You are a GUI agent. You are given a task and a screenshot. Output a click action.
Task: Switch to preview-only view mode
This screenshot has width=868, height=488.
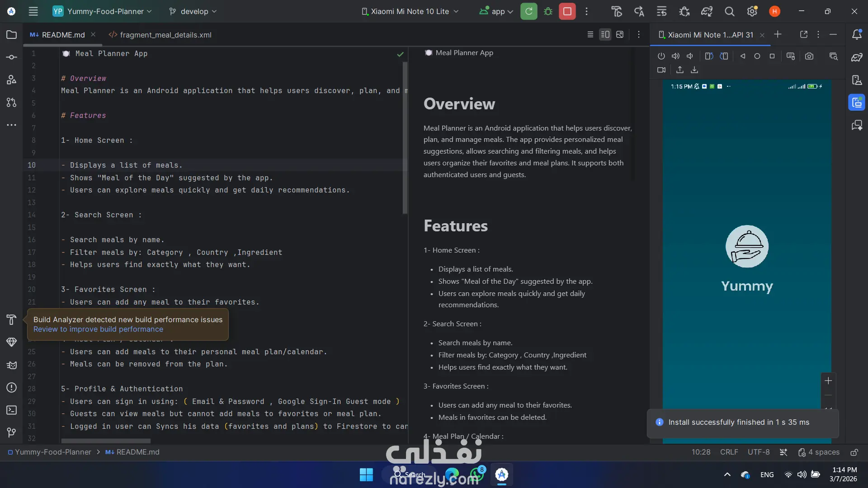coord(620,35)
